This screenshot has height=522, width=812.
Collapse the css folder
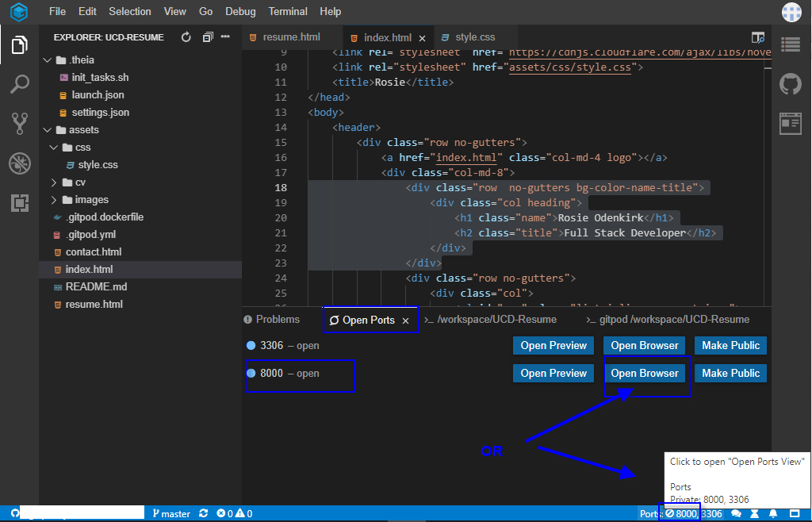[54, 148]
